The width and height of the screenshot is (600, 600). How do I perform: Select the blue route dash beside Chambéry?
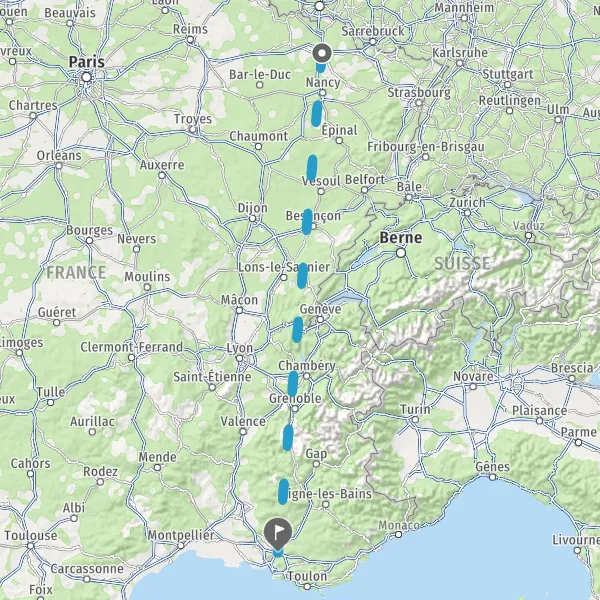click(x=293, y=384)
